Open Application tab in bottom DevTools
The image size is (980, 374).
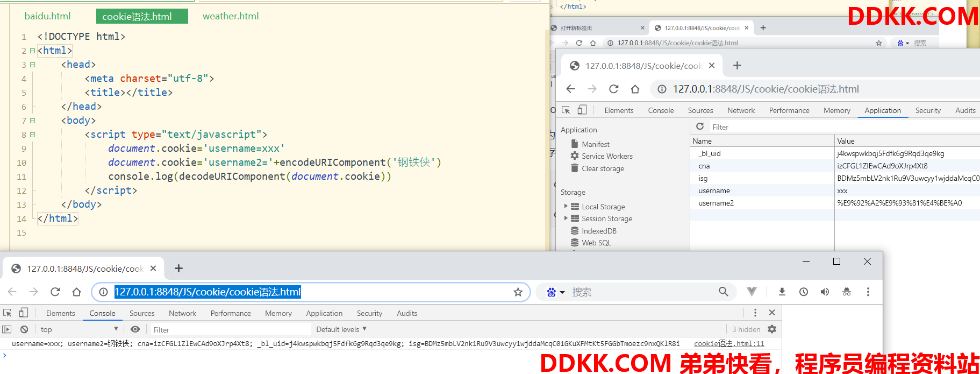coord(324,313)
